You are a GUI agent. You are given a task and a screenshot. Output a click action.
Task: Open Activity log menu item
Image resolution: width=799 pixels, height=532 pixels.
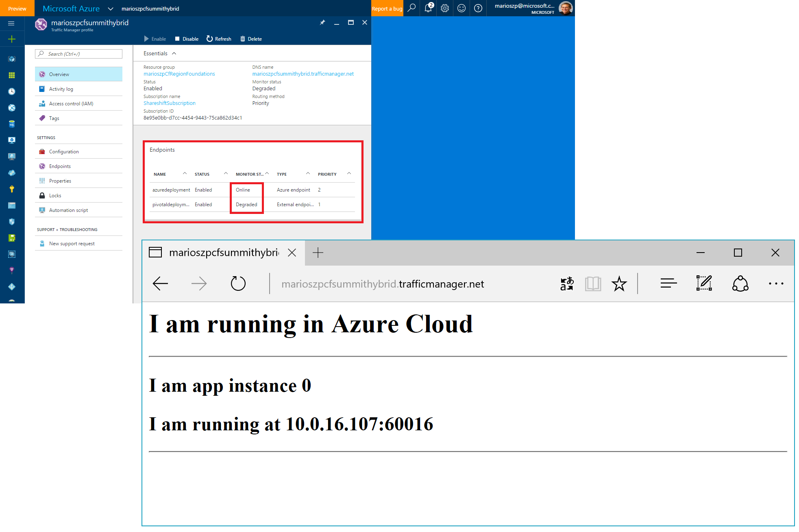click(x=61, y=89)
